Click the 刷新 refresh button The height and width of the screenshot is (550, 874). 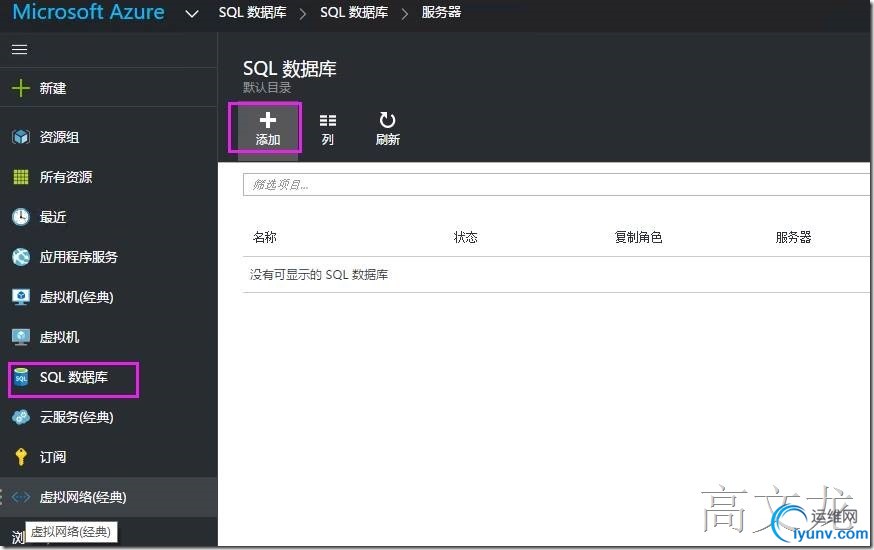point(387,129)
